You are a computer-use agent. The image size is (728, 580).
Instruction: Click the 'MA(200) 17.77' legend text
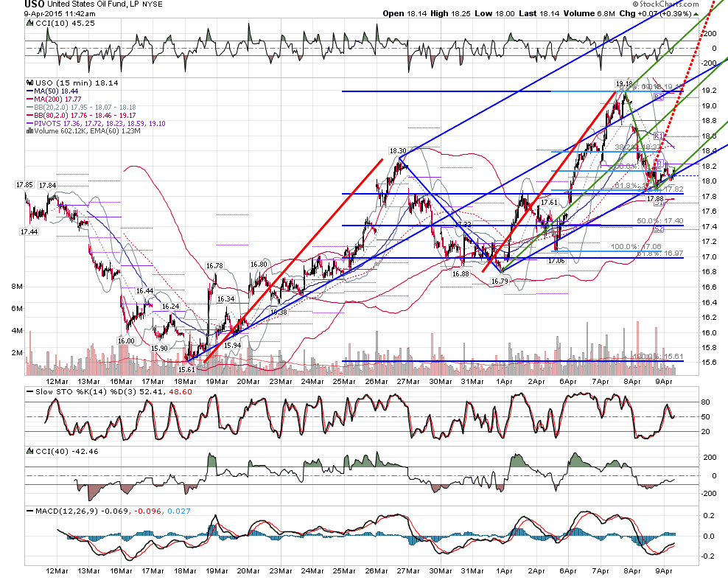(58, 99)
